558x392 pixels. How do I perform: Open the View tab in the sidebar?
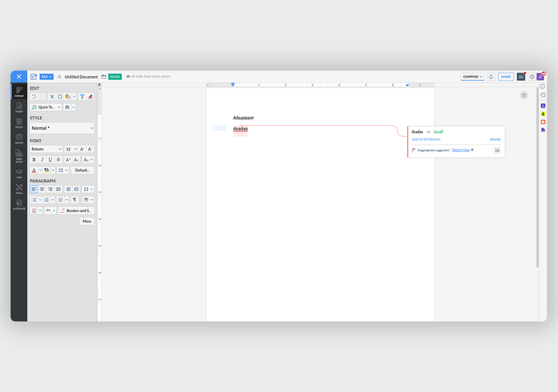click(x=19, y=173)
